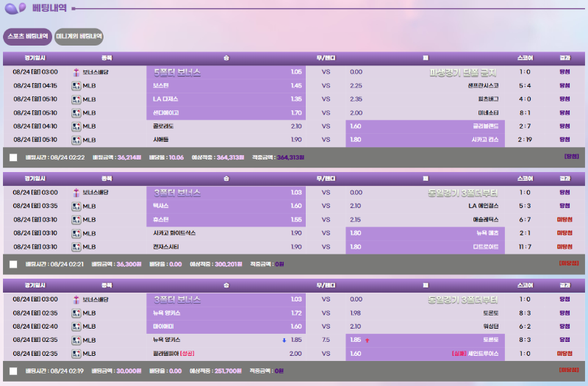Select the 5폴더 보너스 pick cell

226,72
